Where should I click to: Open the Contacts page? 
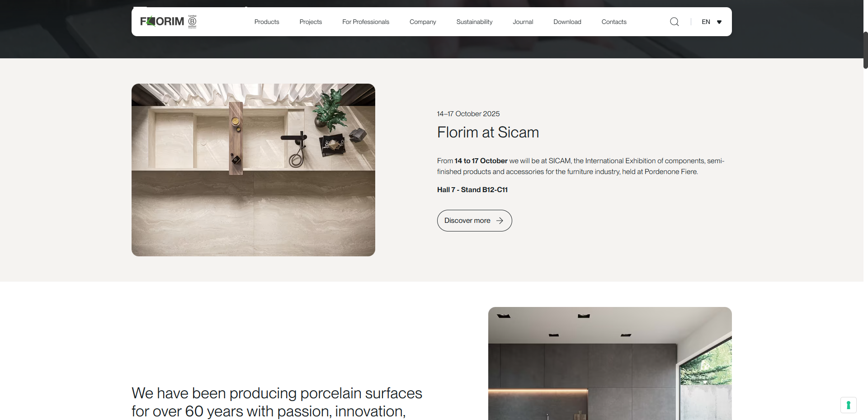pos(614,22)
